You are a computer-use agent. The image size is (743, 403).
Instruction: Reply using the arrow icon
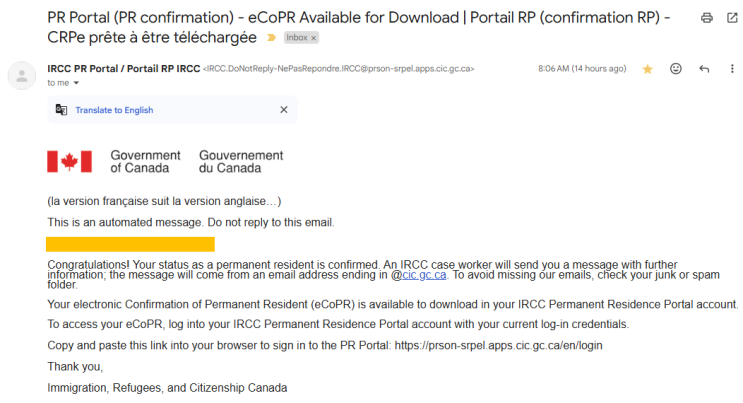point(704,69)
